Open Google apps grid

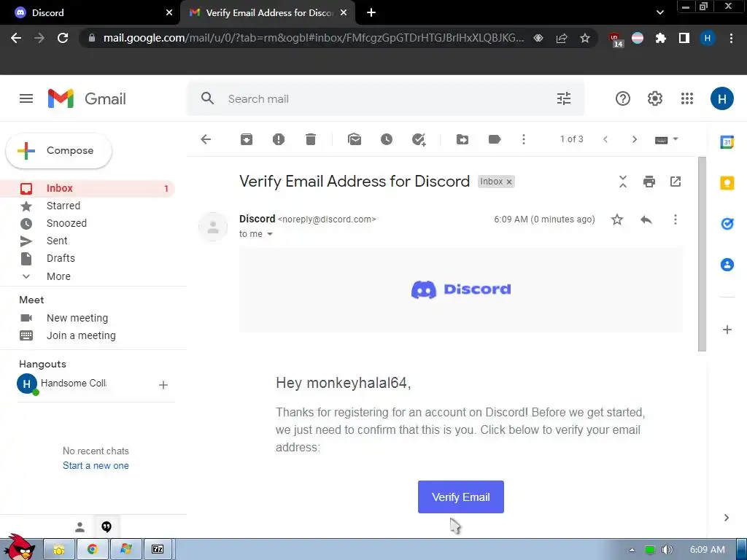point(687,98)
